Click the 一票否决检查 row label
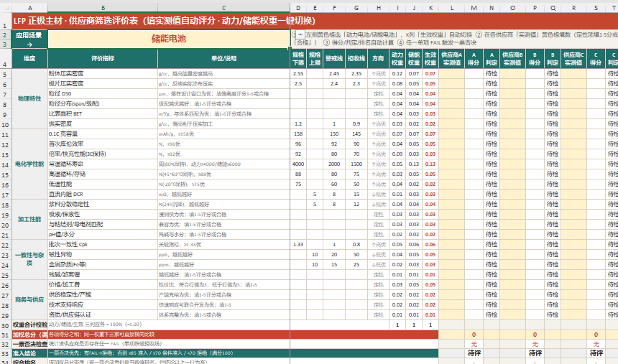This screenshot has height=364, width=618. [x=29, y=344]
